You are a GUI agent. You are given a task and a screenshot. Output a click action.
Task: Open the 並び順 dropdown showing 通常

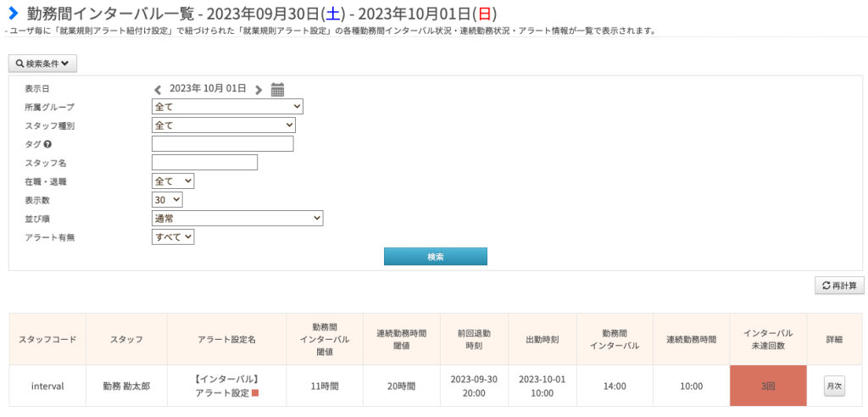237,218
